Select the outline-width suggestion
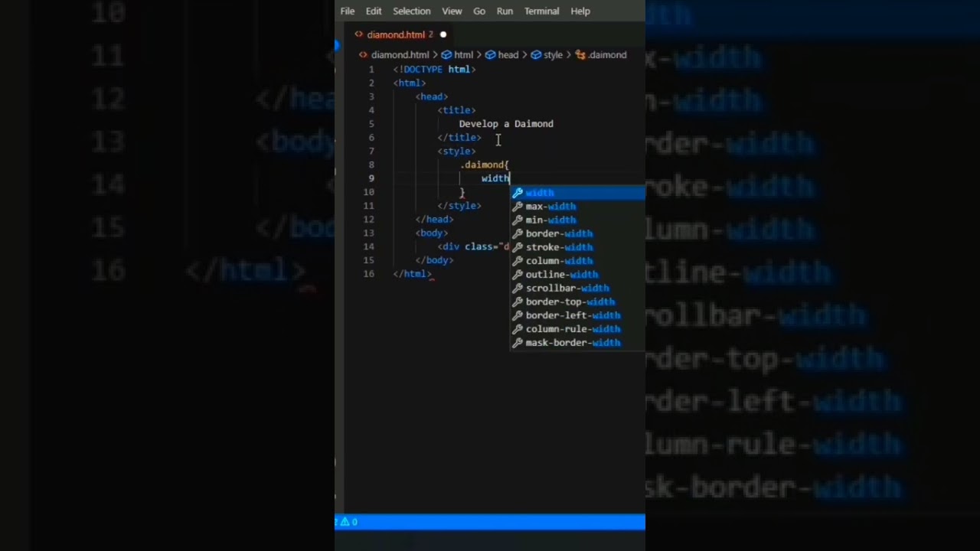Screen dimensions: 980x551 coord(579,275)
